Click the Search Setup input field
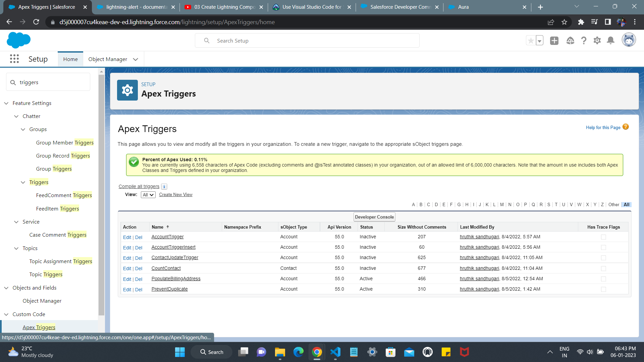This screenshot has width=644, height=362. [307, 41]
